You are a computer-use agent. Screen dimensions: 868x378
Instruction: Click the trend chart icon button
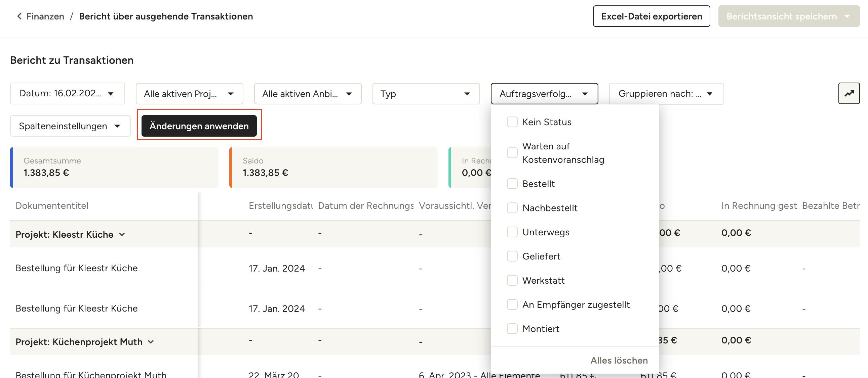(849, 93)
